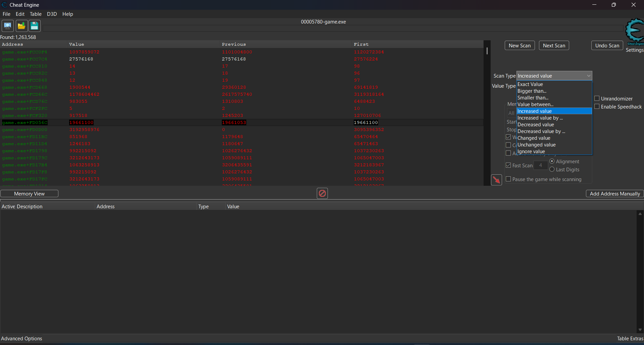Toggle the Enable Speedhack checkbox
The height and width of the screenshot is (345, 644).
(597, 106)
